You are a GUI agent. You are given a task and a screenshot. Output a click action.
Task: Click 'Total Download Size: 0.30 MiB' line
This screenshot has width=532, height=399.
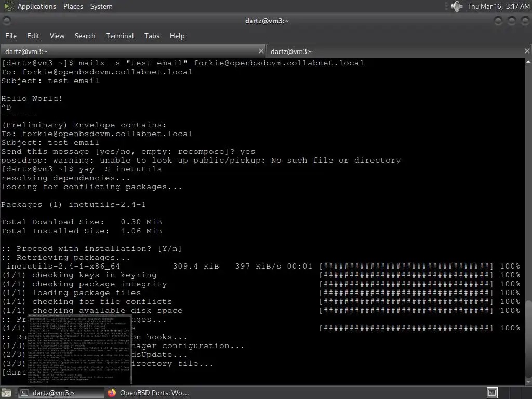click(x=82, y=222)
